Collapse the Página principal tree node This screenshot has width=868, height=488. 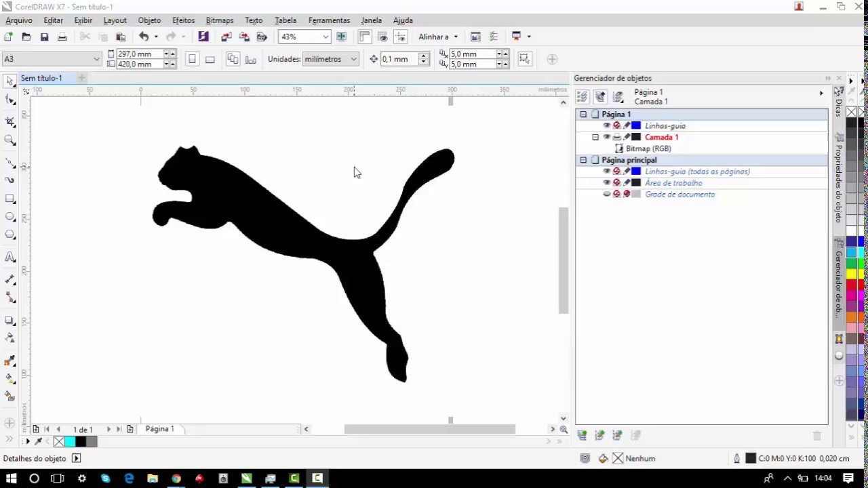click(583, 160)
